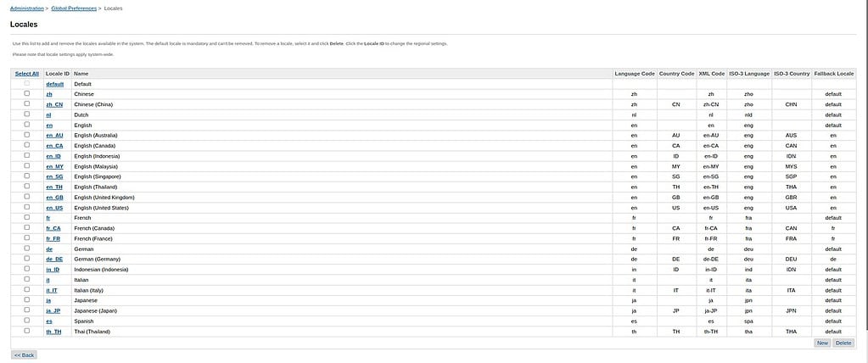
Task: Open the de locale ID link
Action: (x=49, y=249)
